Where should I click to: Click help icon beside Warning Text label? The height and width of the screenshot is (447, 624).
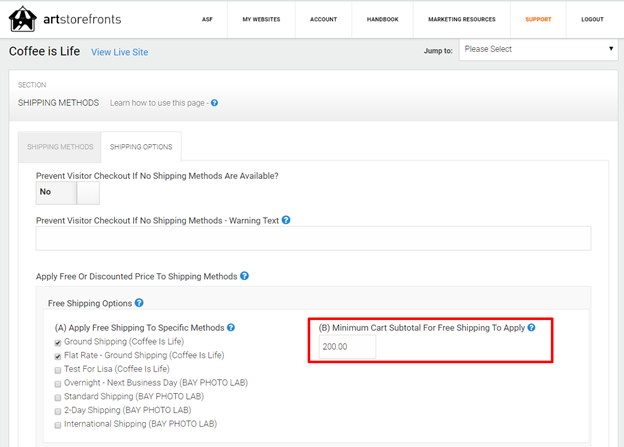(286, 220)
